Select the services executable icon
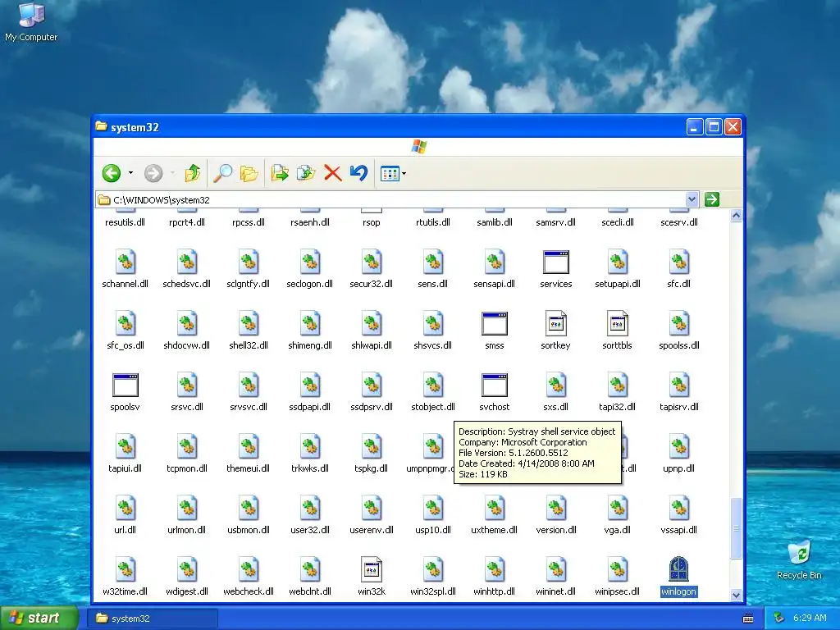Screen dimensions: 840x630 tap(555, 262)
